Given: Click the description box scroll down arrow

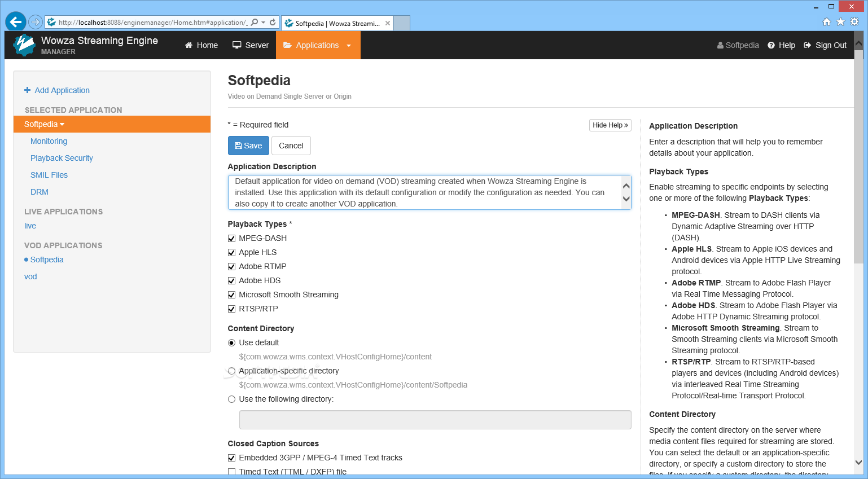Looking at the screenshot, I should click(x=626, y=199).
